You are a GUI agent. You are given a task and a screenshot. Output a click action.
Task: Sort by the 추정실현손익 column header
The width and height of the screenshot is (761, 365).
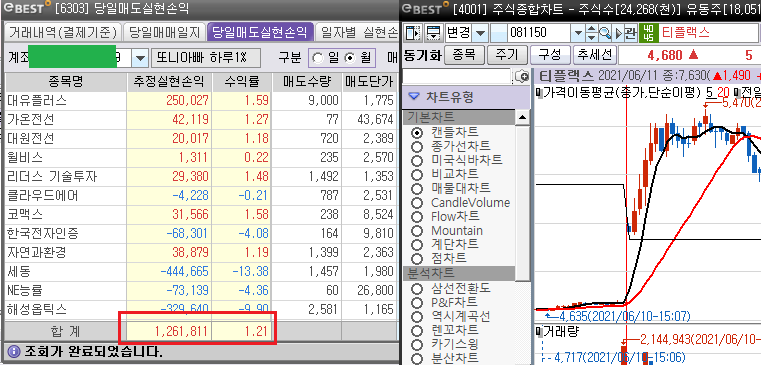169,82
